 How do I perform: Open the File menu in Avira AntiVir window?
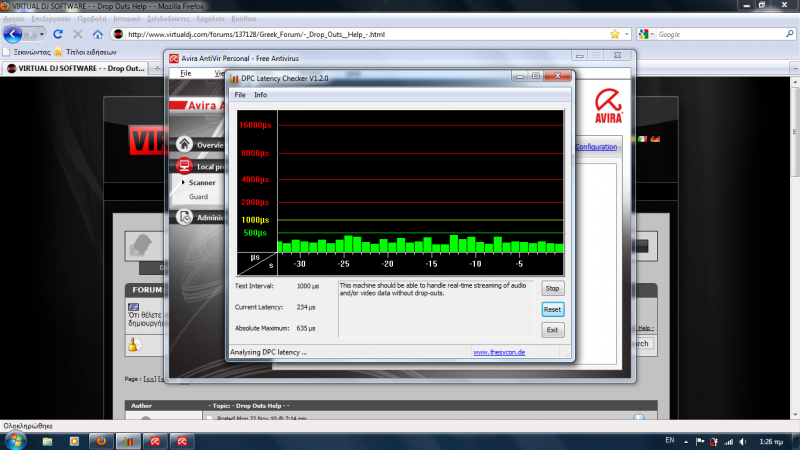186,73
